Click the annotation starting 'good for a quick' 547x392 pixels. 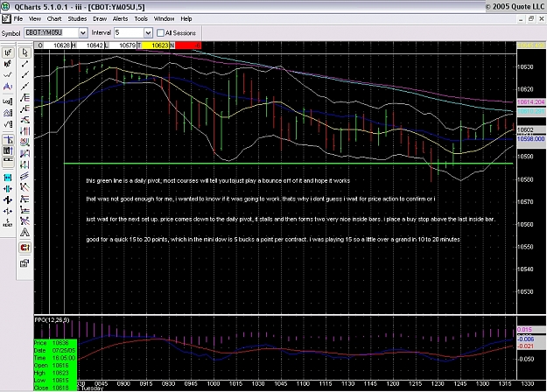[273, 239]
